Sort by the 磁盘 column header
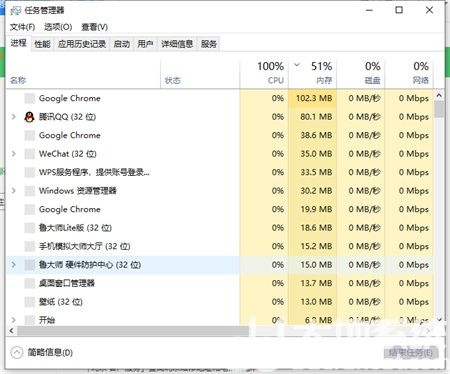Image resolution: width=450 pixels, height=374 pixels. coord(361,74)
